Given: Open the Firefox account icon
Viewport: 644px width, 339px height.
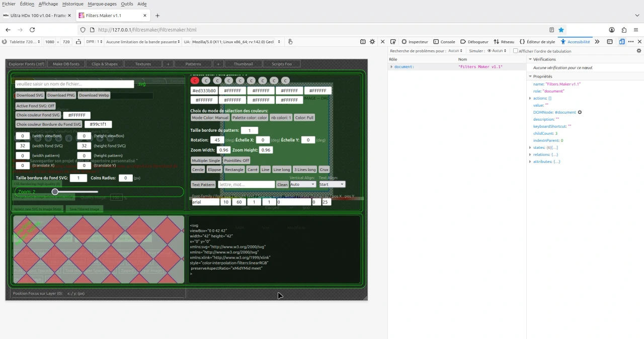Looking at the screenshot, I should click(612, 30).
